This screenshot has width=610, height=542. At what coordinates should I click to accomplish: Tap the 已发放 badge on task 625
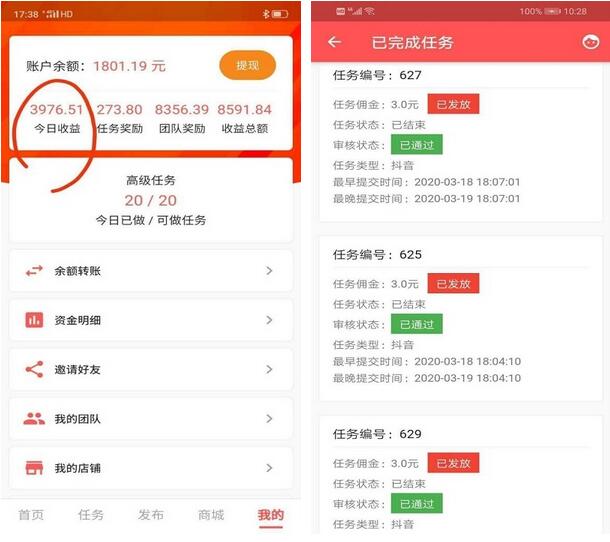[453, 283]
